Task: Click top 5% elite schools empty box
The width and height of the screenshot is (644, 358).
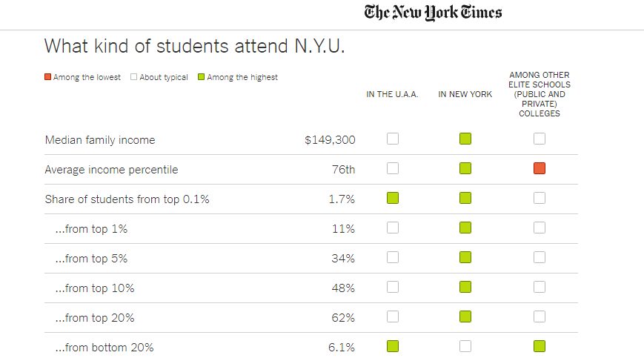Action: pyautogui.click(x=540, y=257)
